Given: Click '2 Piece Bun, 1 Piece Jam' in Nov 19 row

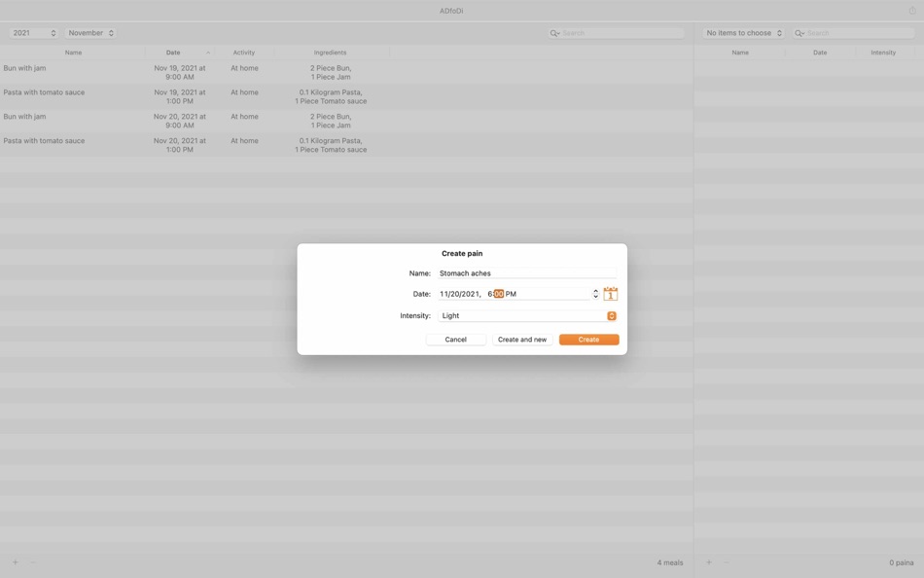Looking at the screenshot, I should (331, 73).
